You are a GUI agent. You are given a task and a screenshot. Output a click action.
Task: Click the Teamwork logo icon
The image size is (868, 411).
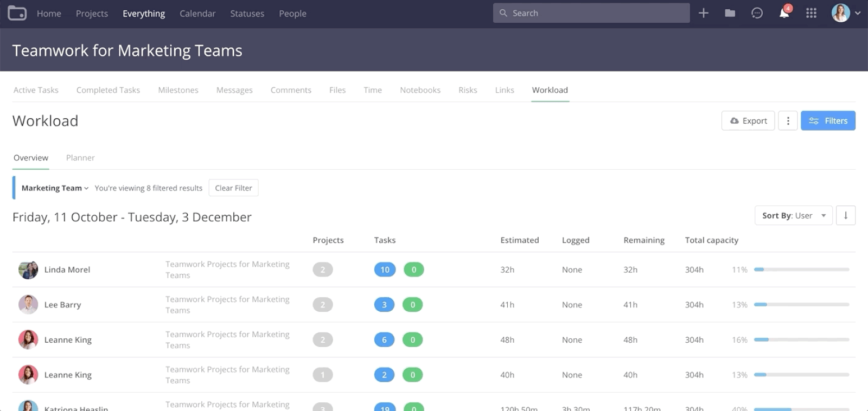pyautogui.click(x=17, y=13)
